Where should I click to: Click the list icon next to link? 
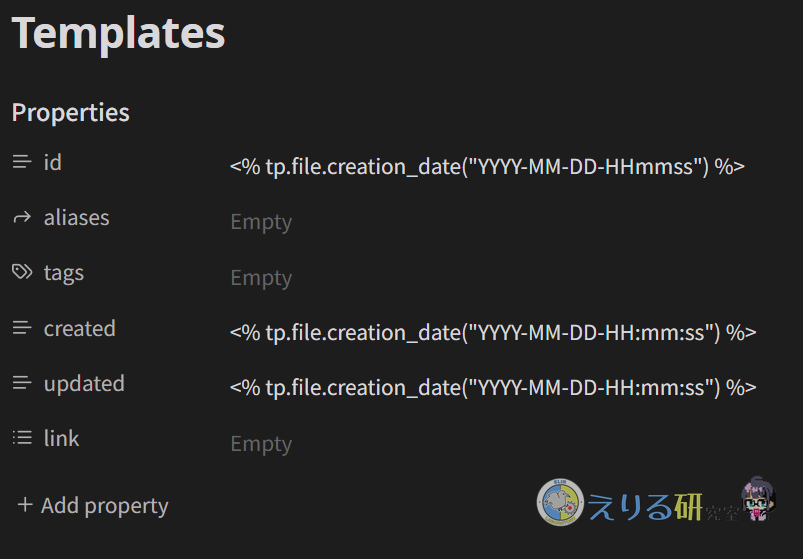click(x=22, y=438)
